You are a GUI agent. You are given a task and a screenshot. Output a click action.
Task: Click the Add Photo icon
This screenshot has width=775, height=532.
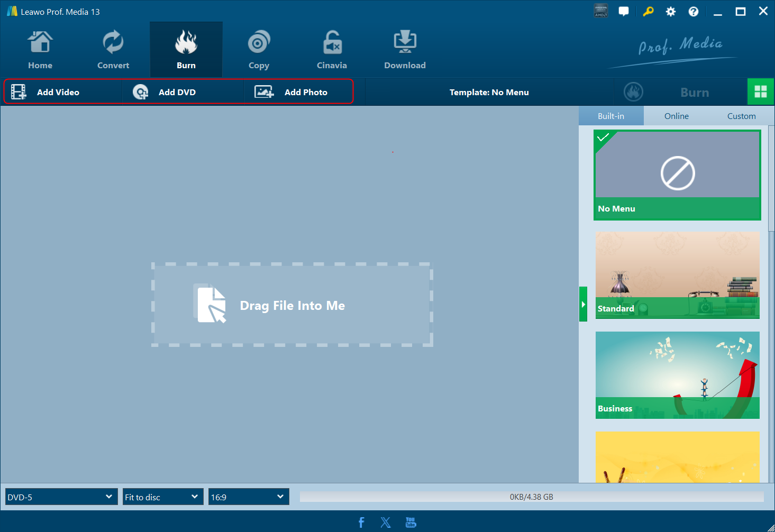click(x=264, y=92)
